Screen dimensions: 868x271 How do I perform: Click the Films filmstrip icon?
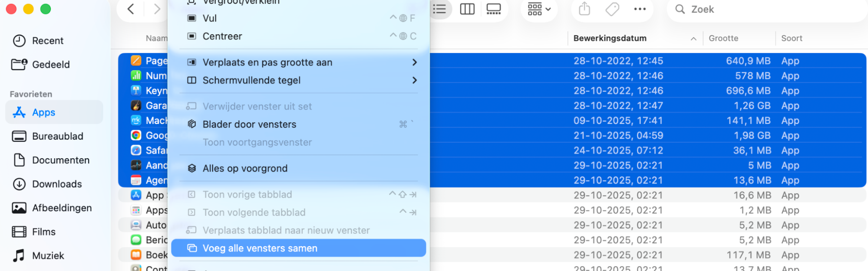(19, 232)
